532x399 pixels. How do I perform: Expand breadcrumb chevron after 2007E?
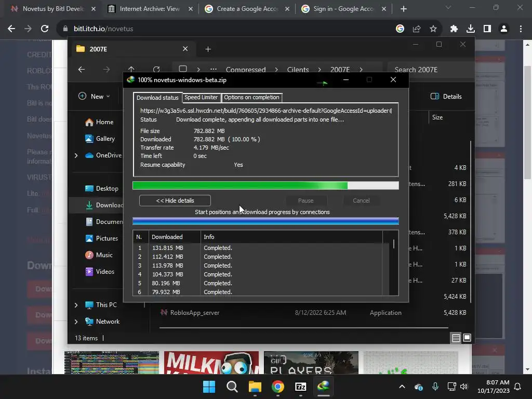(361, 70)
